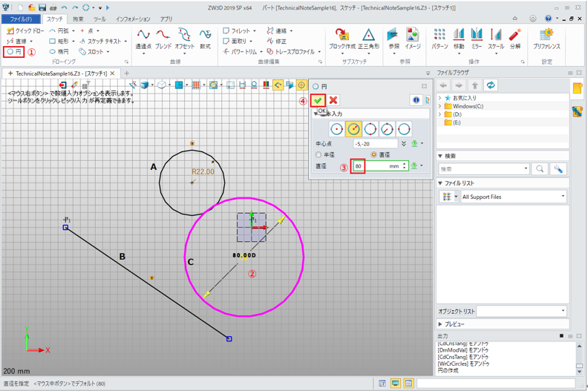The height and width of the screenshot is (391, 588).
Task: Open the スロット slot dropdown arrow
Action: [108, 52]
